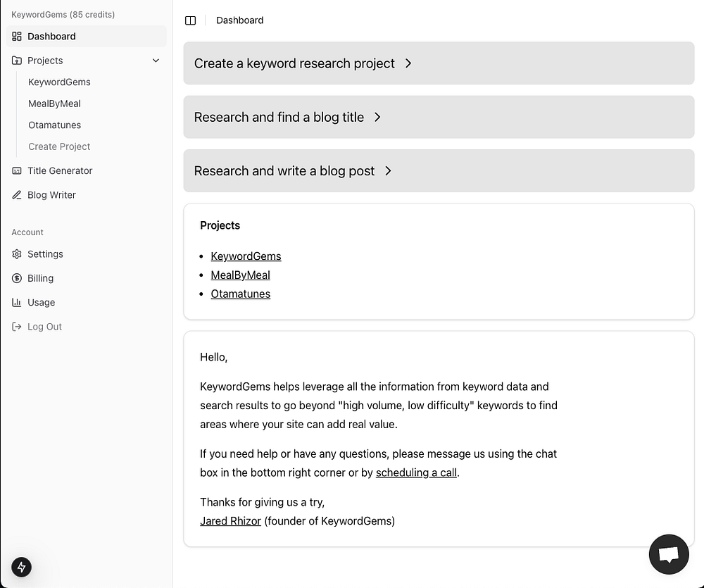The width and height of the screenshot is (704, 588).
Task: Click the Title Generator icon
Action: pos(17,171)
